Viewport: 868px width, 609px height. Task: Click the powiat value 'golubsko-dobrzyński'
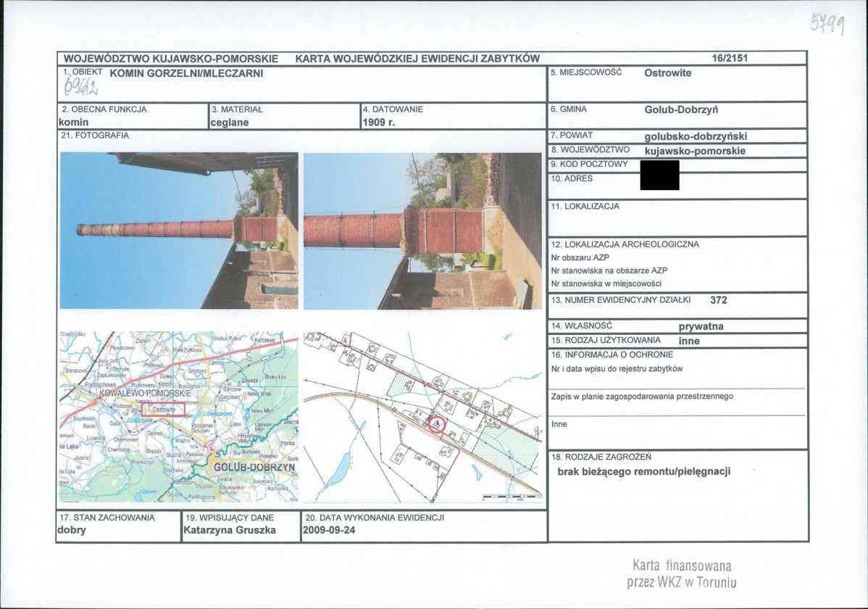(x=696, y=136)
